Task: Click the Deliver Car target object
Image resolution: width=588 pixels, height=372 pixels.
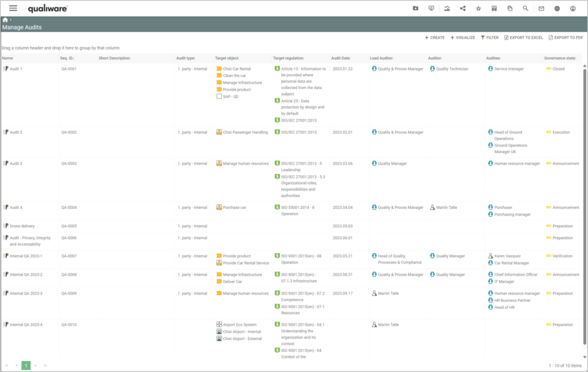Action: [233, 281]
